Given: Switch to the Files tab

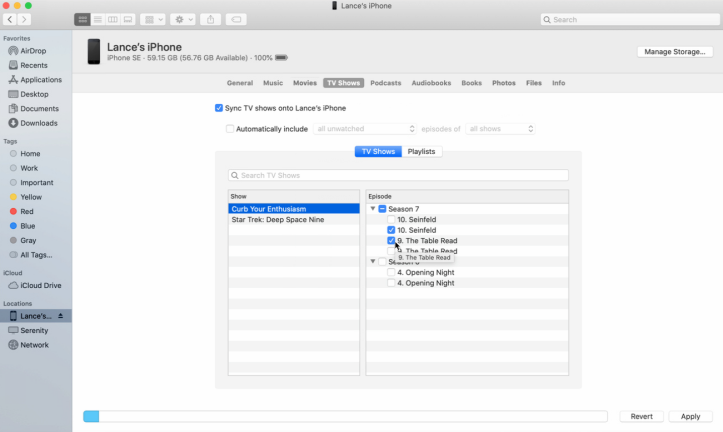Looking at the screenshot, I should [533, 83].
